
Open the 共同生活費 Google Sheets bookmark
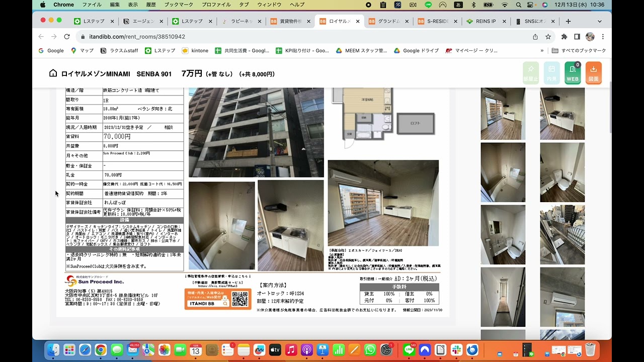click(x=242, y=50)
